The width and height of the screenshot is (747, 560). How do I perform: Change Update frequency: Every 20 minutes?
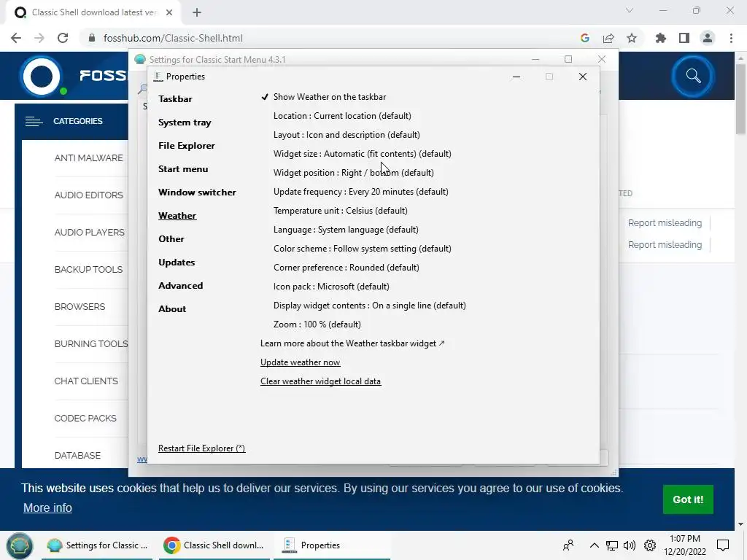(x=360, y=192)
